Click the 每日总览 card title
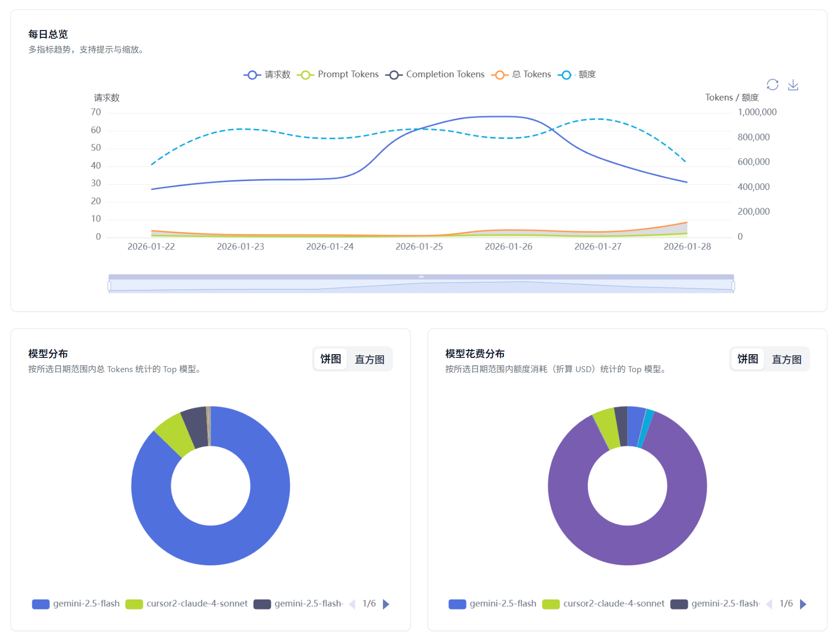The width and height of the screenshot is (840, 640). point(48,34)
